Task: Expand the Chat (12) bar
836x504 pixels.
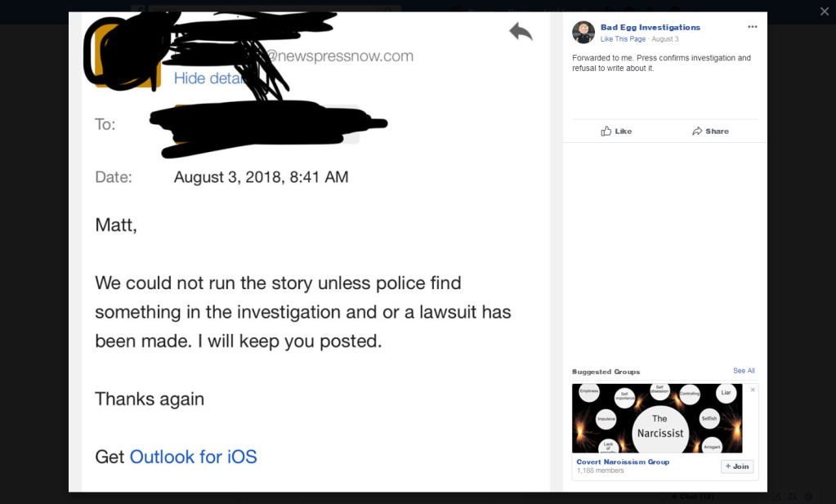Action: coord(696,497)
